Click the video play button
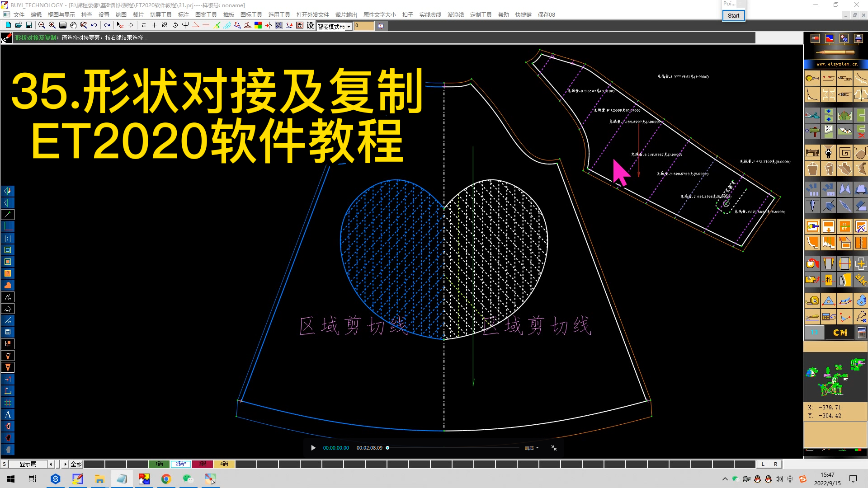Image resolution: width=868 pixels, height=488 pixels. (313, 448)
